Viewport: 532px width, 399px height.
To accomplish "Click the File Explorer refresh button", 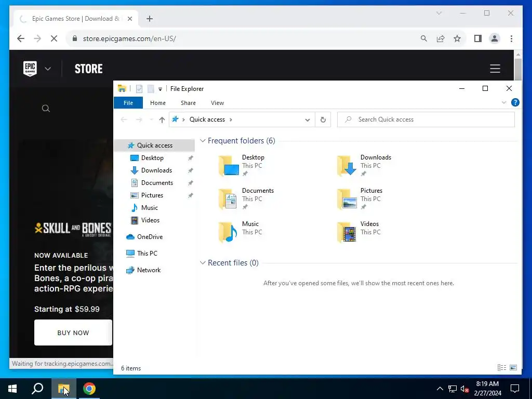I will 323,119.
